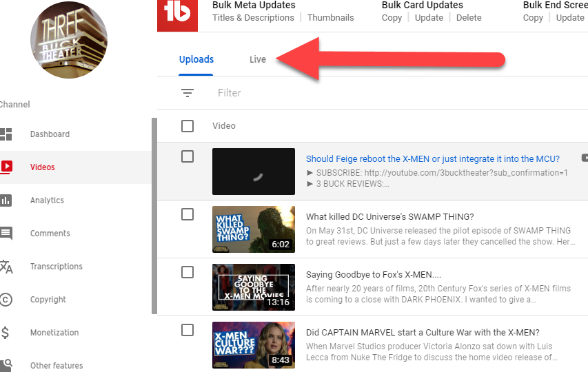Viewport: 588px width, 372px height.
Task: Click Update under Bulk Card Updates
Action: tap(429, 18)
